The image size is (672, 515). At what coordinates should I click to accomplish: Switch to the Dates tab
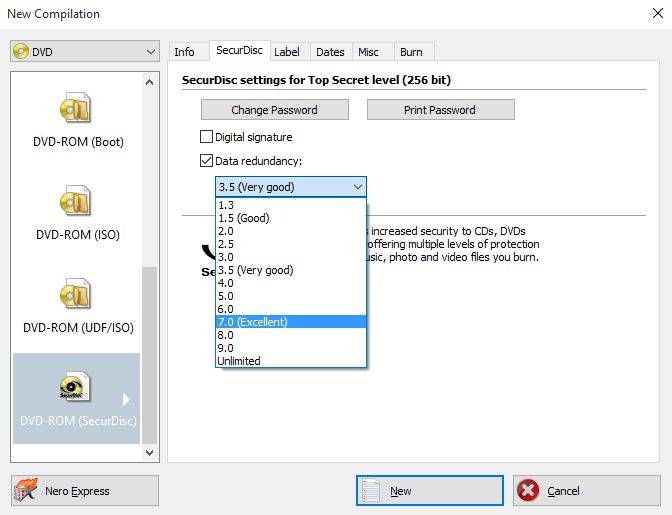point(330,52)
